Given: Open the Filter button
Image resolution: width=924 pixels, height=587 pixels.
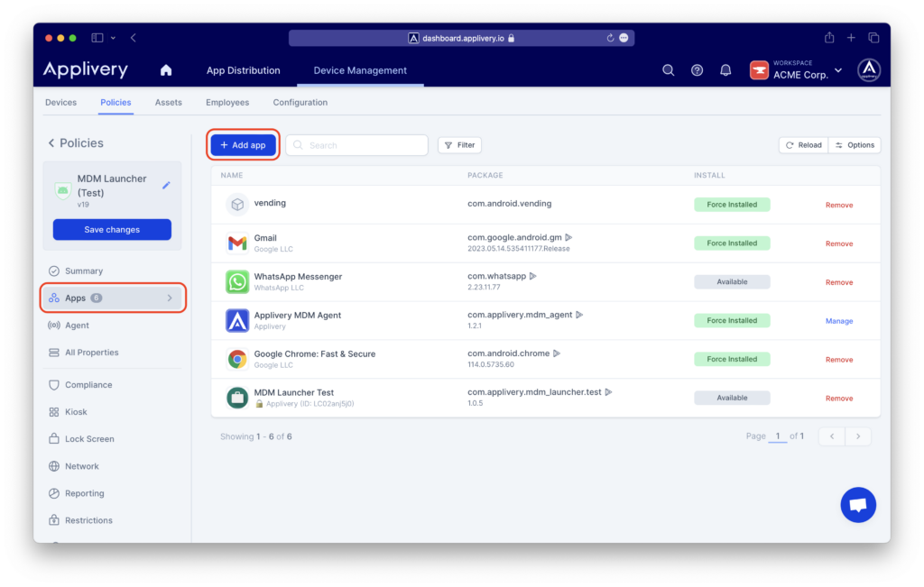Looking at the screenshot, I should (x=459, y=145).
